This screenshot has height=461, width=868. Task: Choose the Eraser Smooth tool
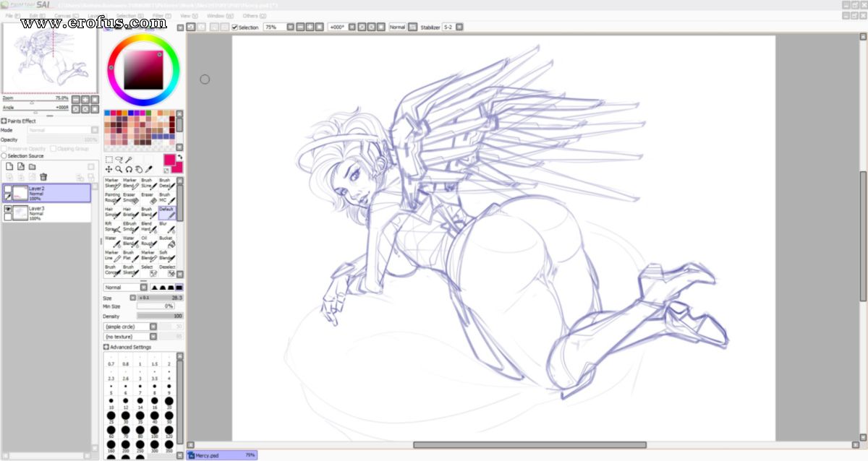[x=130, y=198]
